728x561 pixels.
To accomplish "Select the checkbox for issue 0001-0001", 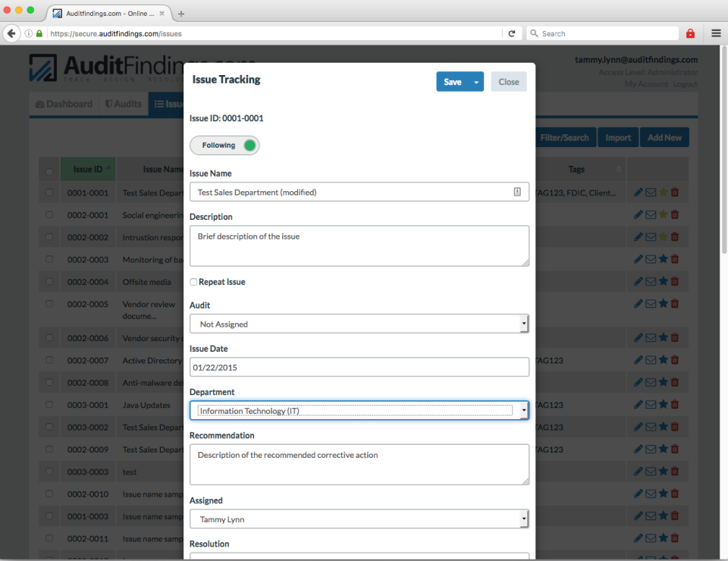I will (x=49, y=192).
